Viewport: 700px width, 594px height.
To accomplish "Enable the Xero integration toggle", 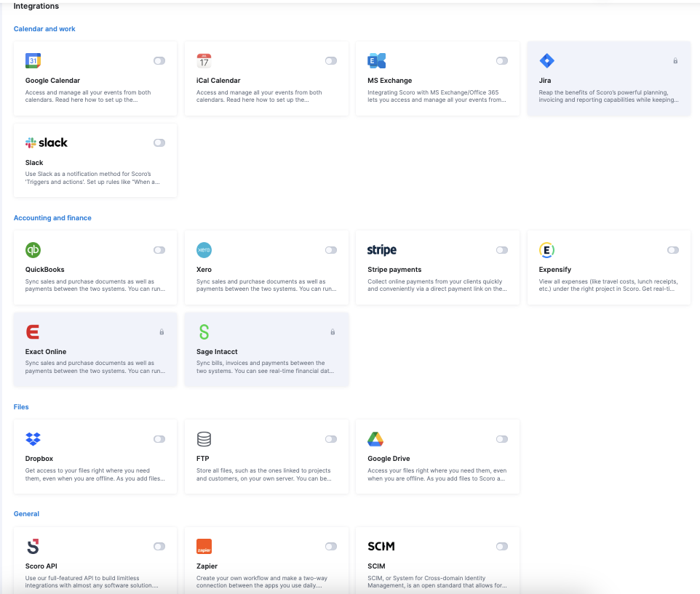I will coord(331,250).
